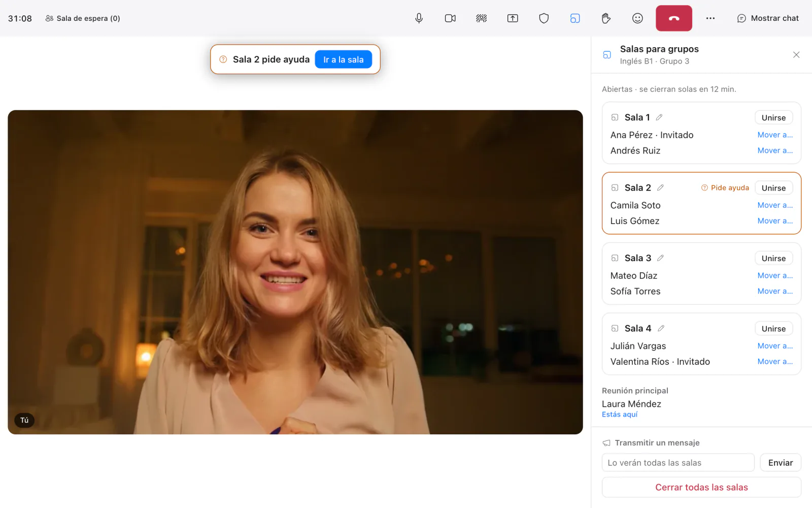
Task: Open the security shield options
Action: tap(544, 18)
